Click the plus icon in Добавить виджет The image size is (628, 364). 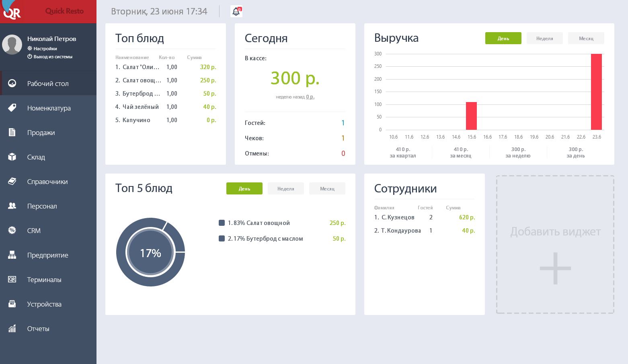(555, 268)
